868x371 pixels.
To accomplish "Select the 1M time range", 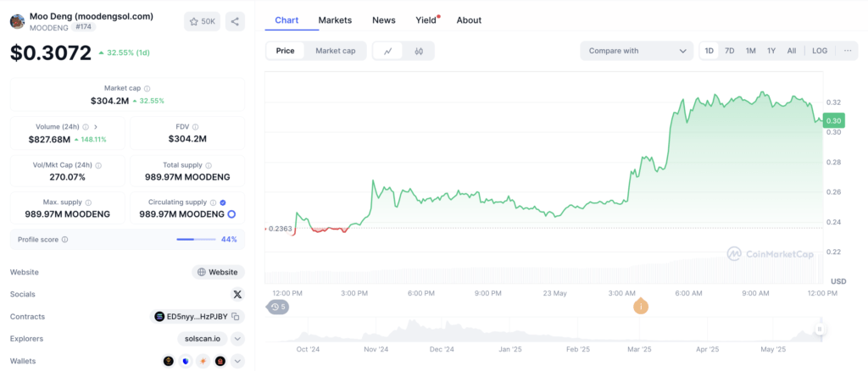I will tap(751, 51).
